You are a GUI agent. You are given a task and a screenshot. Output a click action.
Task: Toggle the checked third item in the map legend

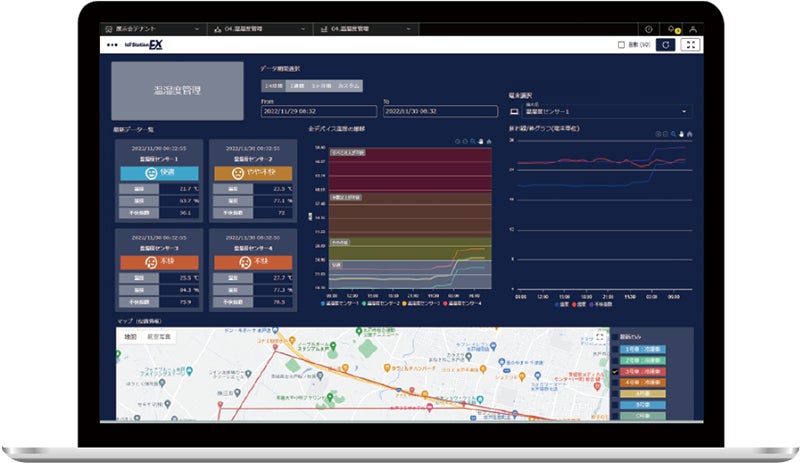[614, 370]
